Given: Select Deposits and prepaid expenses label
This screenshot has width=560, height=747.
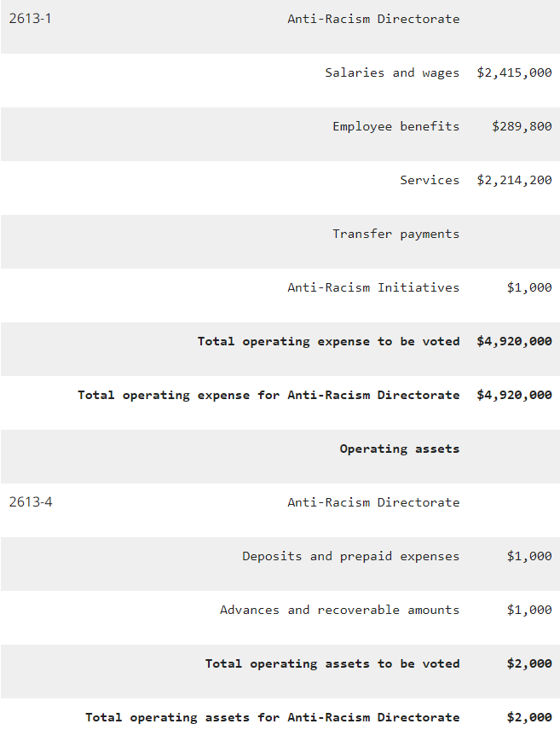Looking at the screenshot, I should click(350, 556).
